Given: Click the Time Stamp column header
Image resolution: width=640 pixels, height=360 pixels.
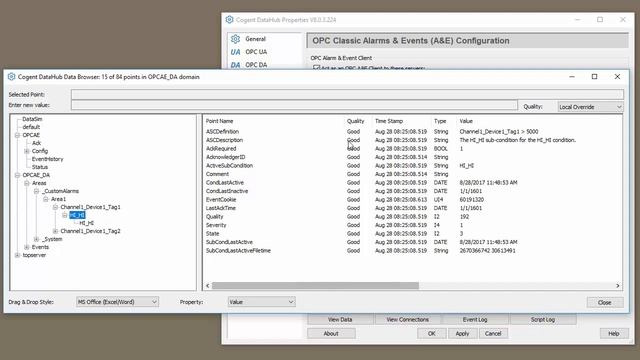Looking at the screenshot, I should point(389,121).
